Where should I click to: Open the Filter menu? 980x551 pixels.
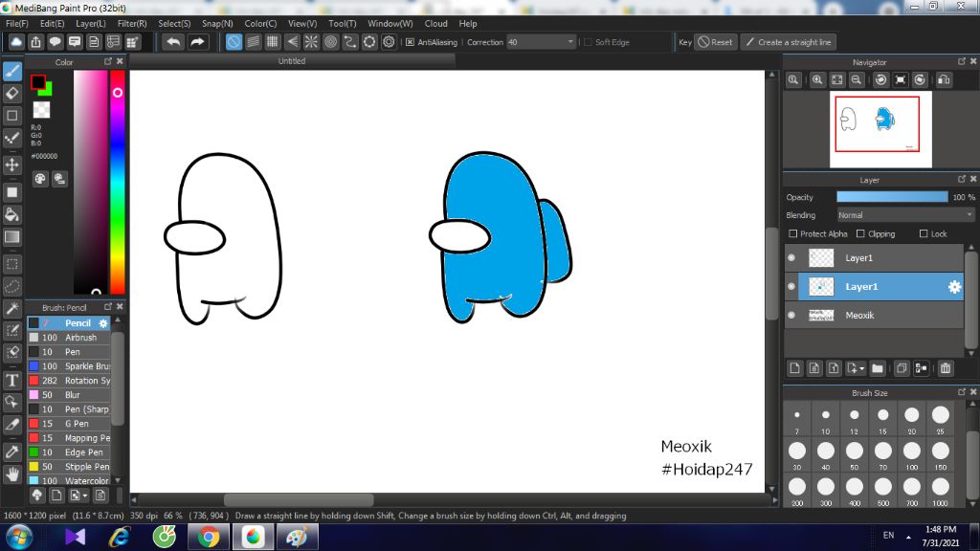point(132,23)
